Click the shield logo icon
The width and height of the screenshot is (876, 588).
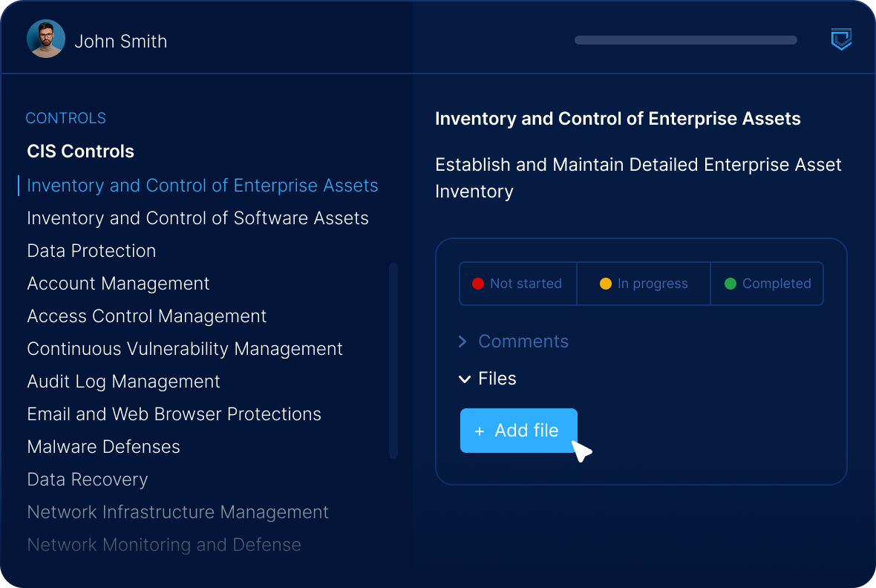[x=840, y=39]
